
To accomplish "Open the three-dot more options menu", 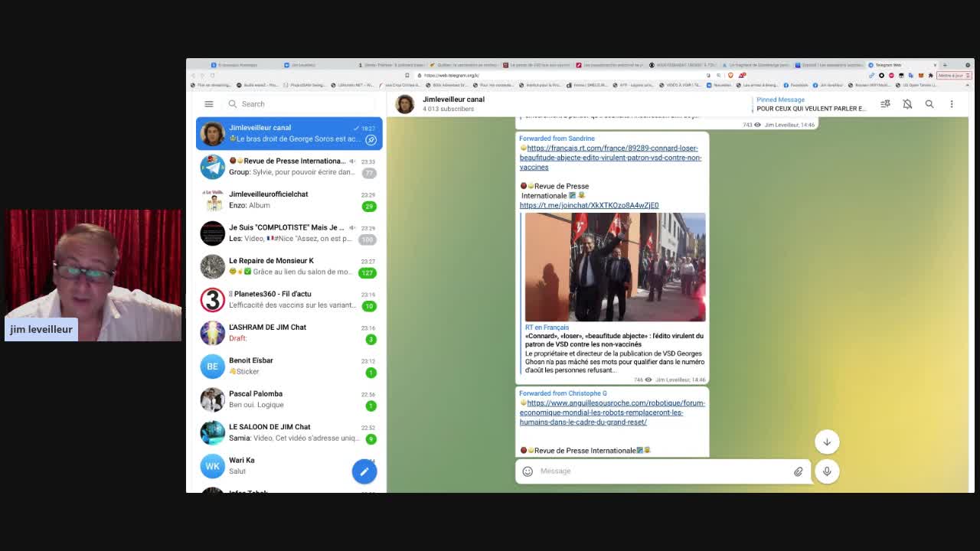I will [x=952, y=104].
